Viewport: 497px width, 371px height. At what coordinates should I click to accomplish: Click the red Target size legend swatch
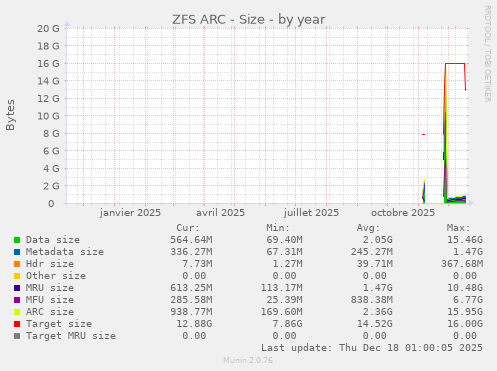click(x=17, y=324)
